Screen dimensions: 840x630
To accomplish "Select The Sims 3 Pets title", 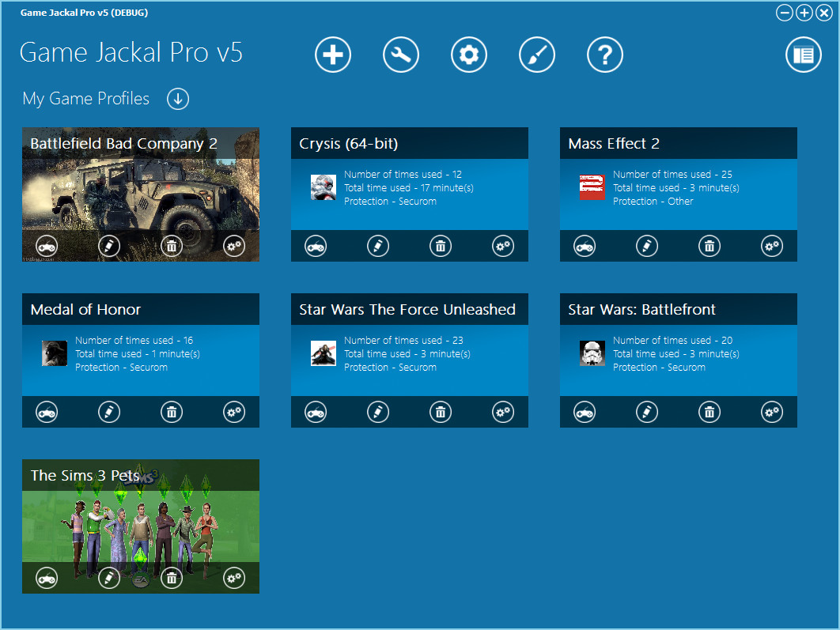I will click(85, 475).
